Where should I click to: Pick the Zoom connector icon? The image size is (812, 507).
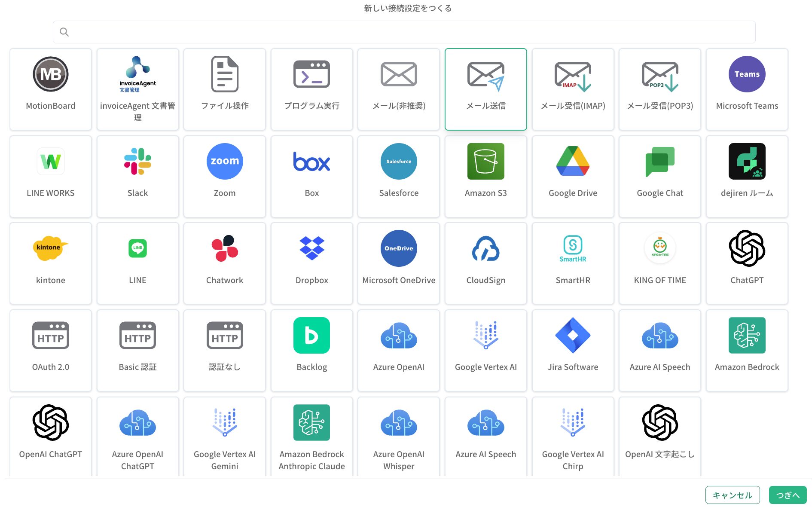click(225, 162)
